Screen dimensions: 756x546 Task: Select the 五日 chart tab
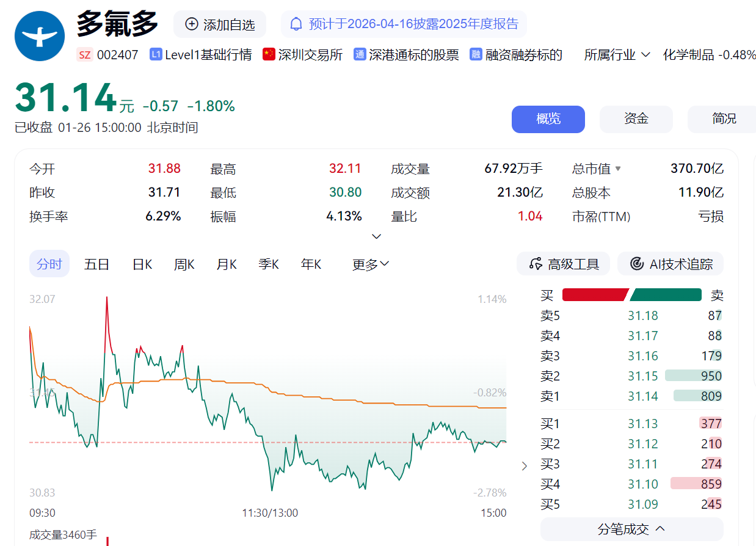[96, 264]
